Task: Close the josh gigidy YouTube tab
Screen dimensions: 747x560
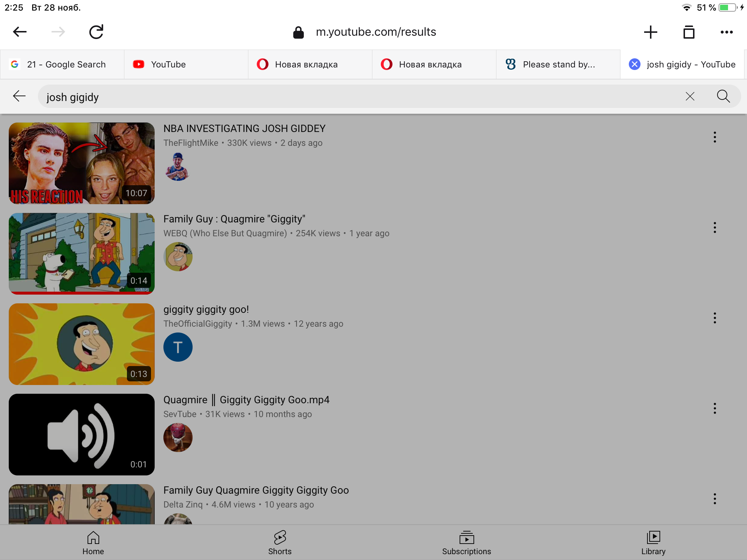Action: [635, 65]
